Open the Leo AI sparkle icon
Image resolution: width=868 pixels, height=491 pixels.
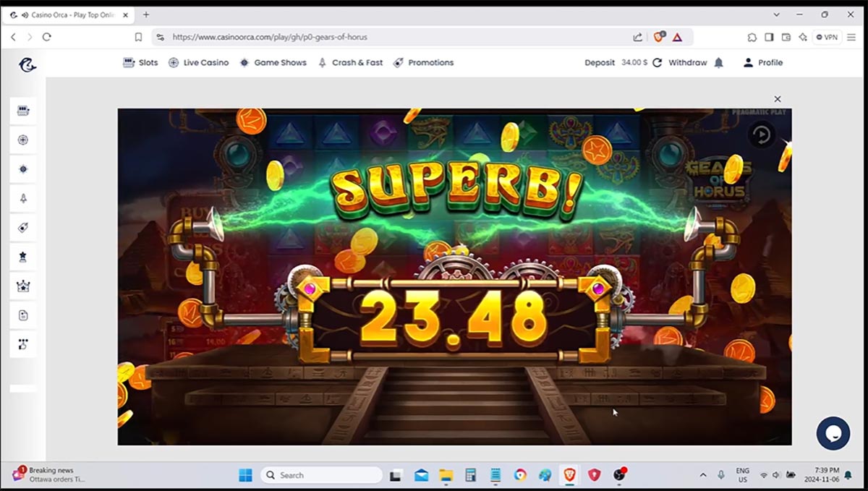[802, 37]
